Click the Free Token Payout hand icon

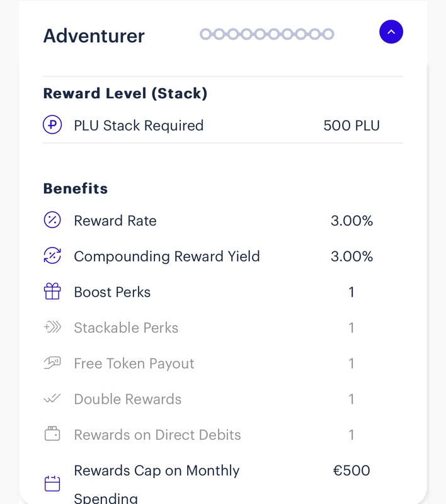[x=52, y=363]
